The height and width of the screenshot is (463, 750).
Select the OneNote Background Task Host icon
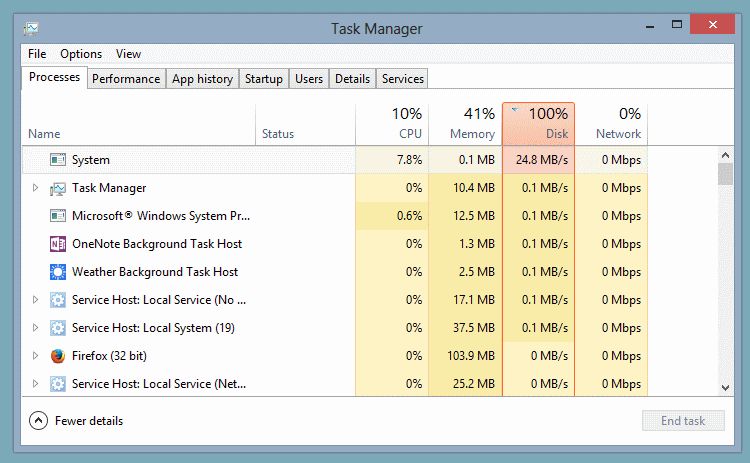(58, 244)
